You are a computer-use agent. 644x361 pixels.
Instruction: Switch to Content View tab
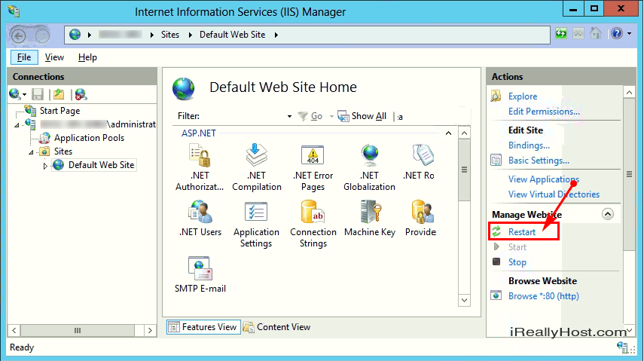277,327
